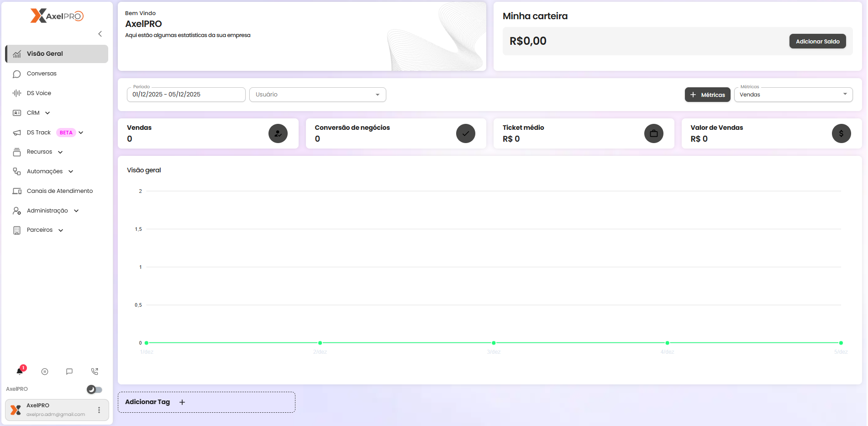Click the Valor de Vendas dollar icon

click(841, 133)
